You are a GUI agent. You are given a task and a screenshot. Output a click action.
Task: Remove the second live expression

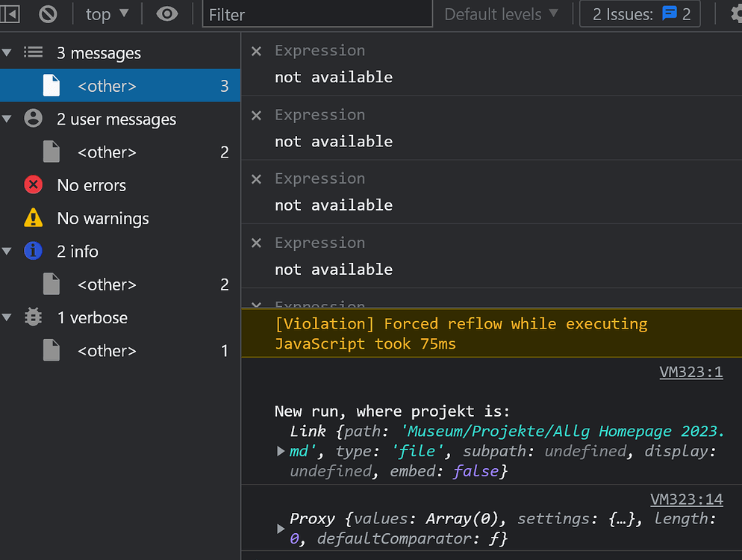pos(256,115)
